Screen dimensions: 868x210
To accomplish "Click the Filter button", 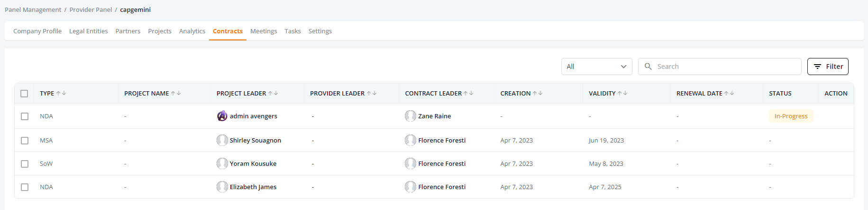I will (828, 67).
